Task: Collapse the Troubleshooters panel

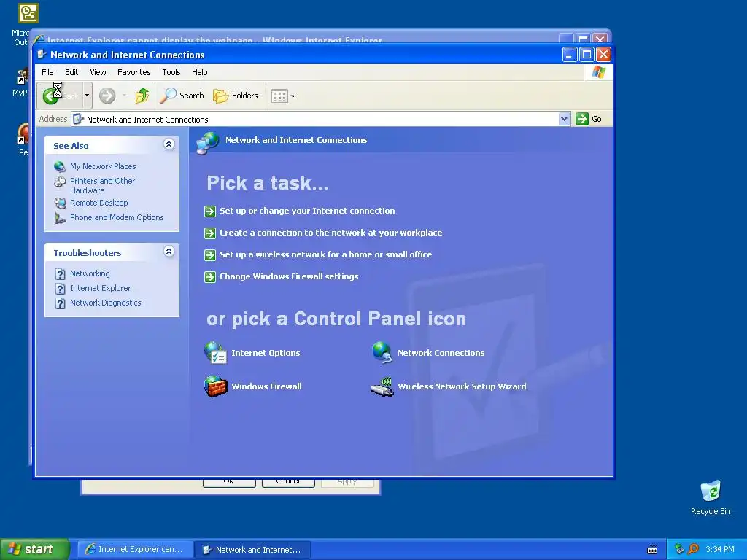Action: (x=169, y=252)
